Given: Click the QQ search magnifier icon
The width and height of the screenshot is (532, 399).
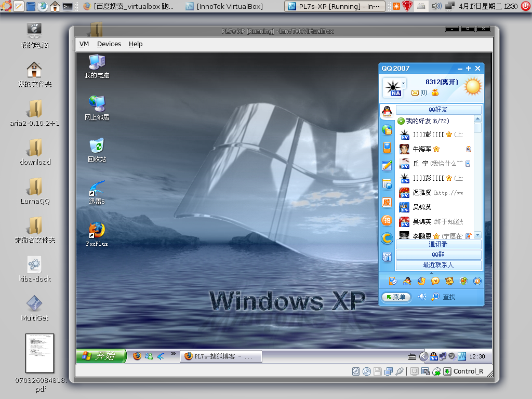Looking at the screenshot, I should (x=435, y=297).
